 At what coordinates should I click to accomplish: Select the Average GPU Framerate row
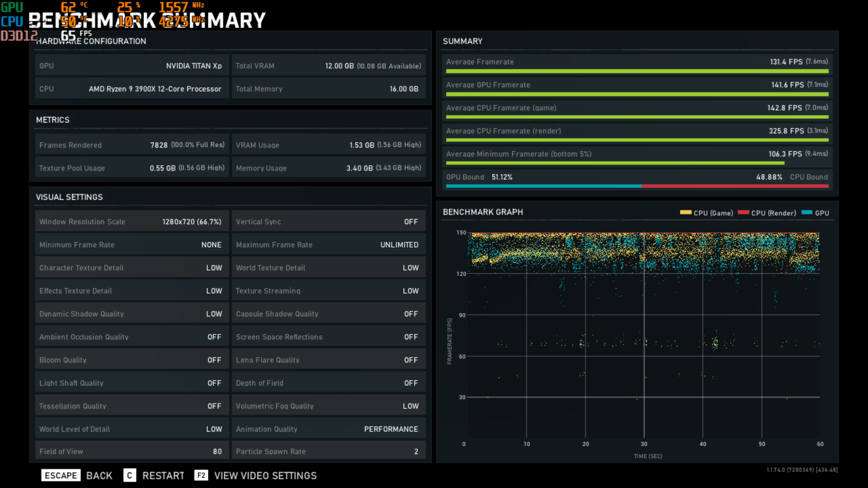pyautogui.click(x=637, y=87)
